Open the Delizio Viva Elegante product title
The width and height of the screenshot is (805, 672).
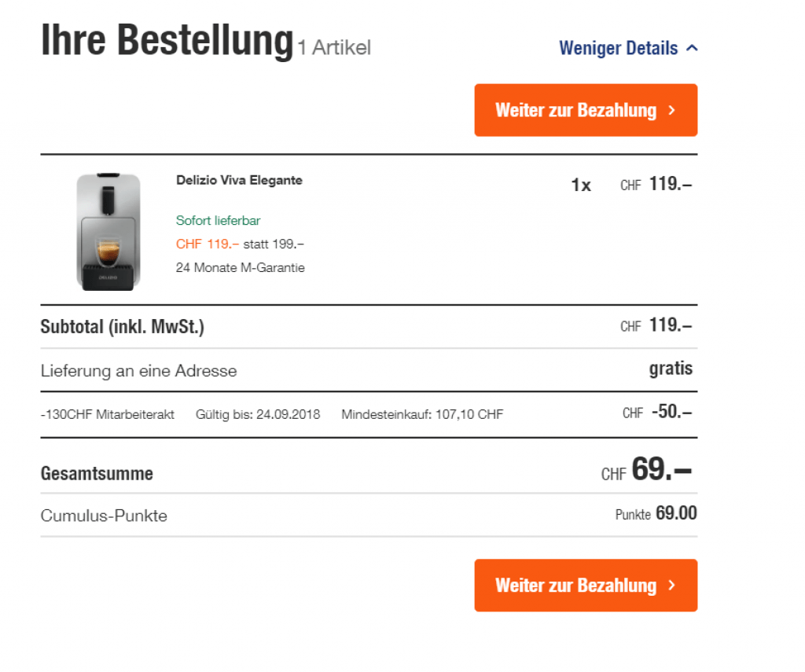click(239, 180)
